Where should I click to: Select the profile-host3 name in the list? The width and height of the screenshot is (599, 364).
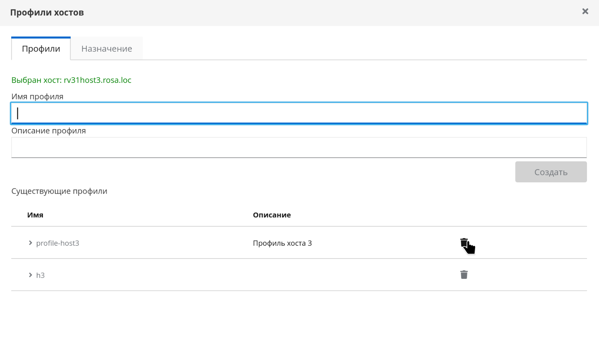[57, 243]
